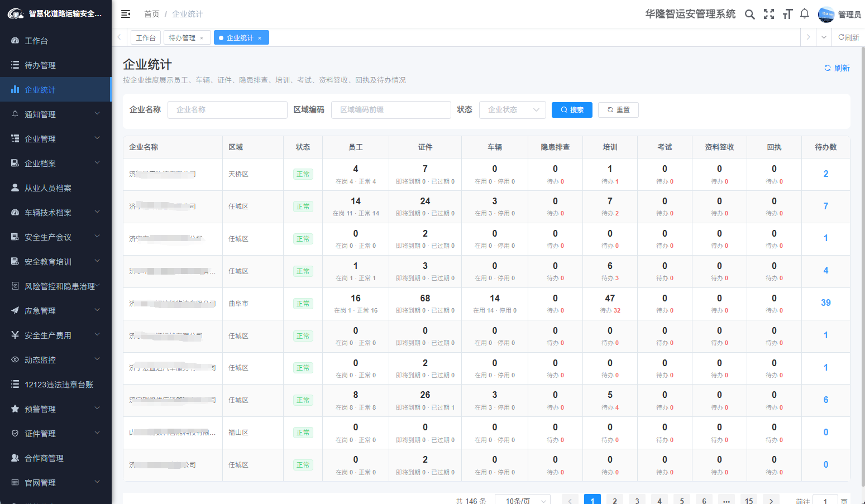Viewport: 865px width, 504px height.
Task: Close the 待办管理 tab
Action: (x=202, y=38)
